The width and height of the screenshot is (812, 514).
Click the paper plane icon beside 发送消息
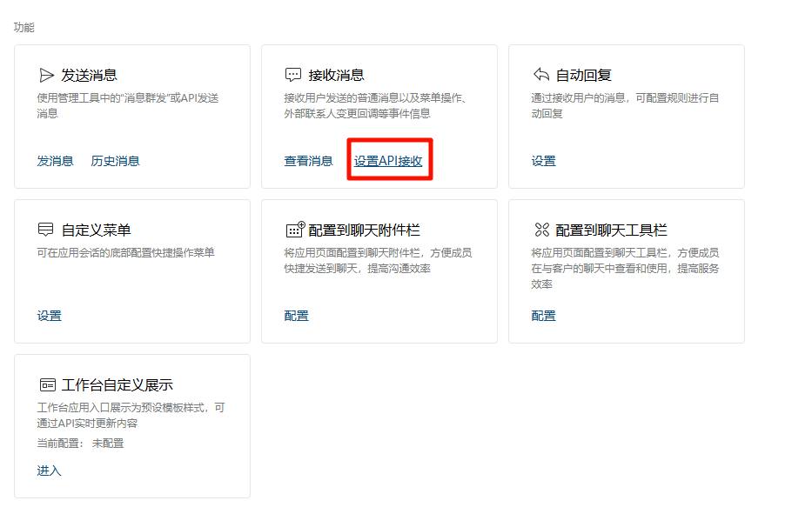47,75
